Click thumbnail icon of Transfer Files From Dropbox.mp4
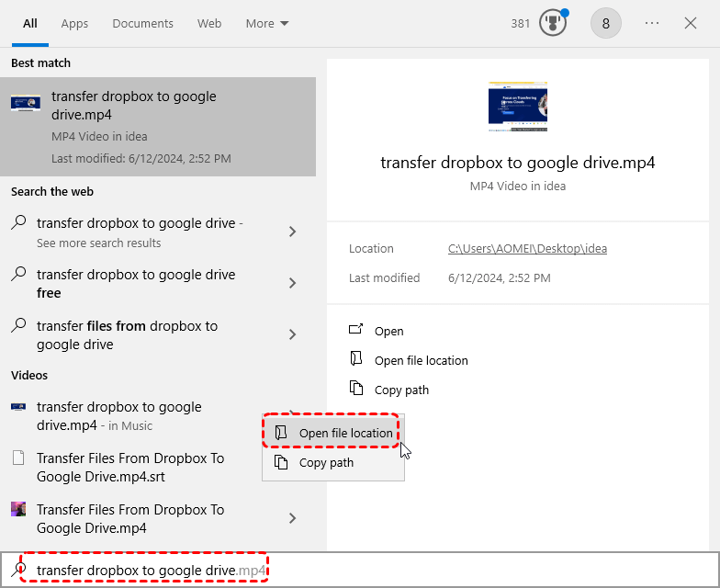Screen dimensions: 720x588 [18, 509]
